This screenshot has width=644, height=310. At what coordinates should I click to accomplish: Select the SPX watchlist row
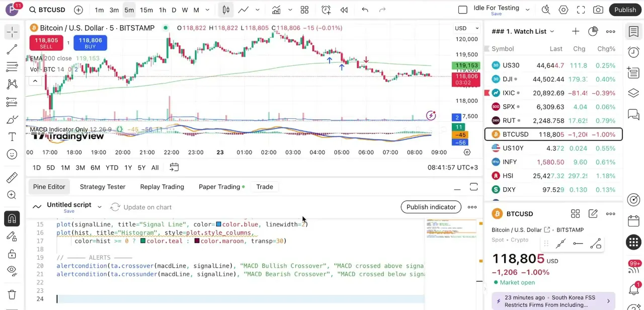[553, 107]
